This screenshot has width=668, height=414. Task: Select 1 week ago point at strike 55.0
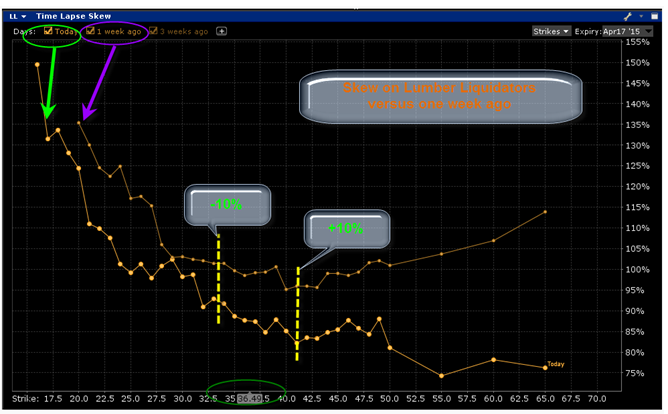click(442, 254)
